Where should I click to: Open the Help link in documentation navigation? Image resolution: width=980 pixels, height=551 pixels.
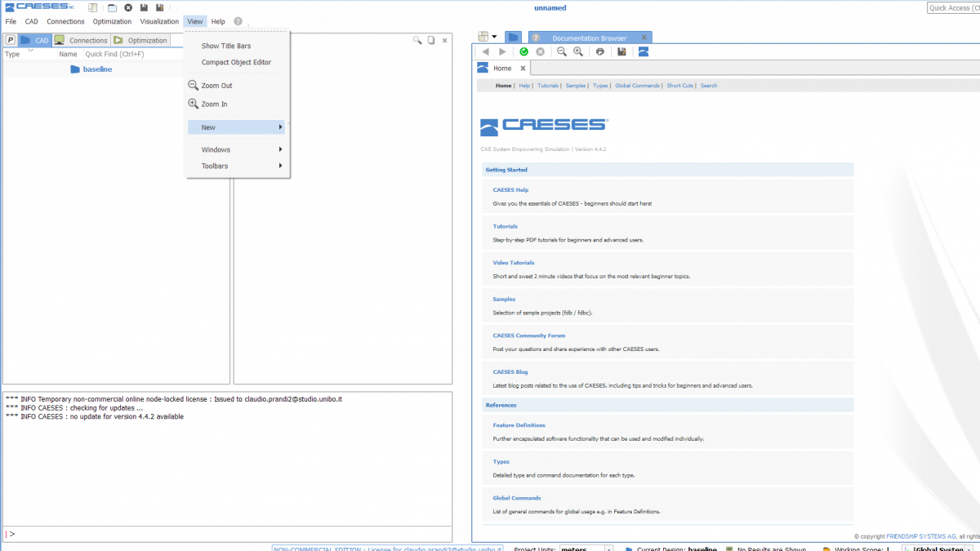[x=524, y=86]
